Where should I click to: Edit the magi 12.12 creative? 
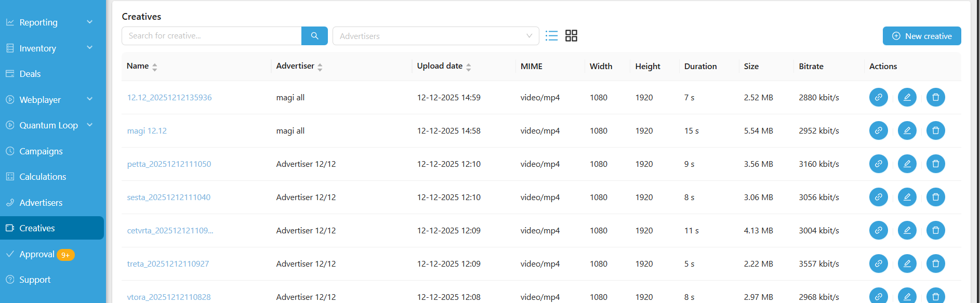(907, 130)
